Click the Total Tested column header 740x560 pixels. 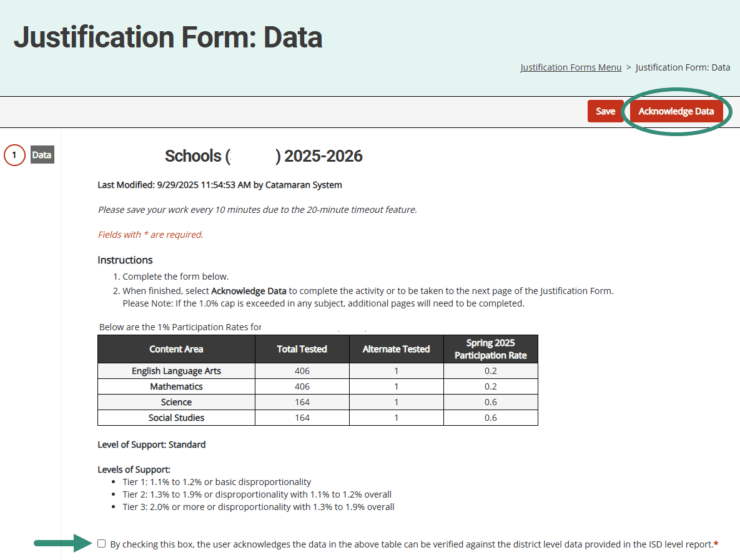pyautogui.click(x=302, y=349)
